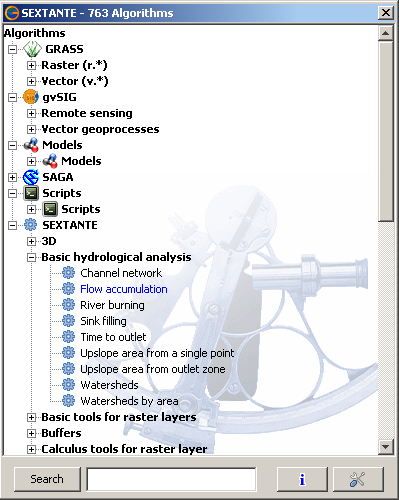Image resolution: width=399 pixels, height=500 pixels.
Task: Select the Sink filling algorithm
Action: pyautogui.click(x=103, y=321)
